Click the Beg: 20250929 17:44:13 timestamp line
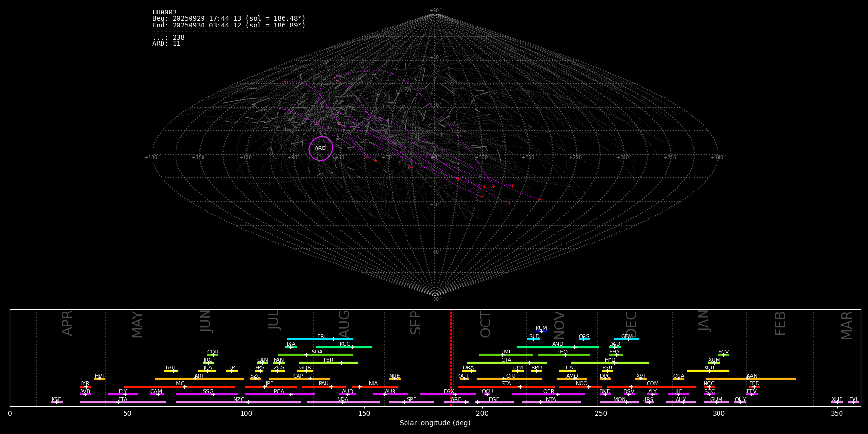Image resolution: width=868 pixels, height=434 pixels. coord(229,19)
